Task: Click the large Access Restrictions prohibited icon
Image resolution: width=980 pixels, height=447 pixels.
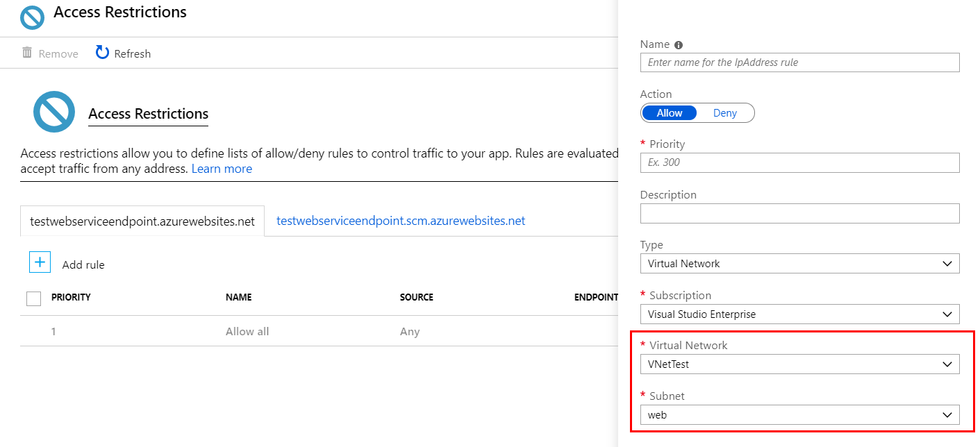Action: coord(53,112)
